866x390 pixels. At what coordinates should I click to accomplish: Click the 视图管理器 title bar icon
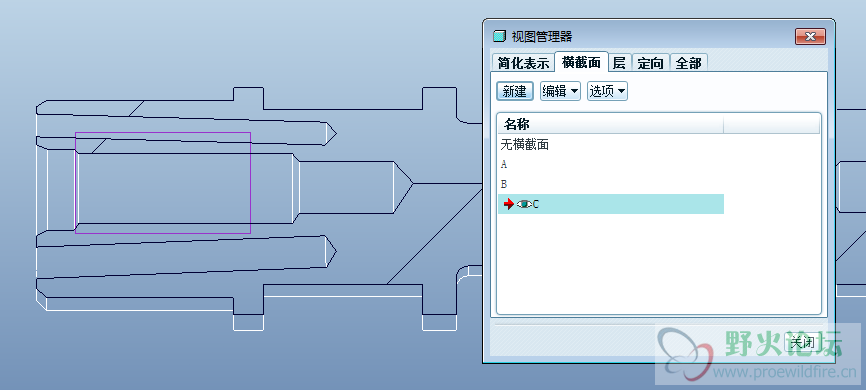pos(499,36)
